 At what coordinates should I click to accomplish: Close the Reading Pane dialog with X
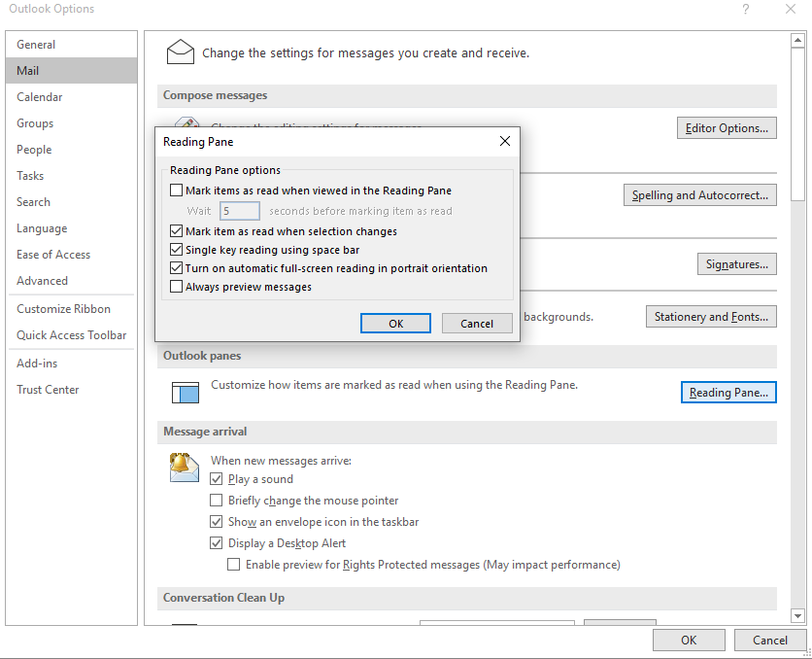tap(505, 141)
